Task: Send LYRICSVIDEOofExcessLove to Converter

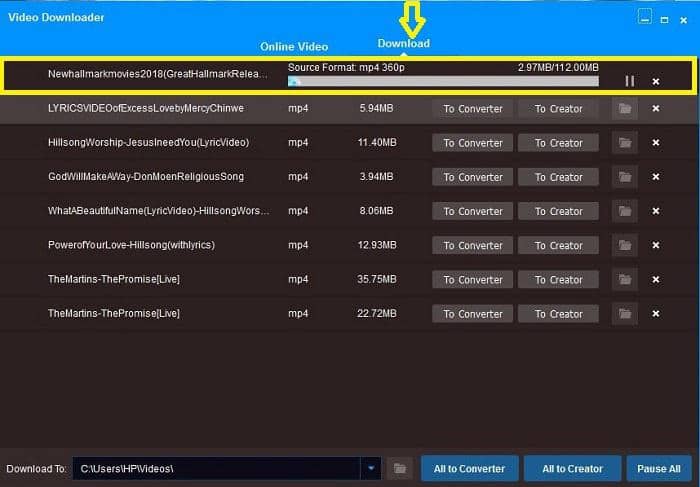Action: 472,109
